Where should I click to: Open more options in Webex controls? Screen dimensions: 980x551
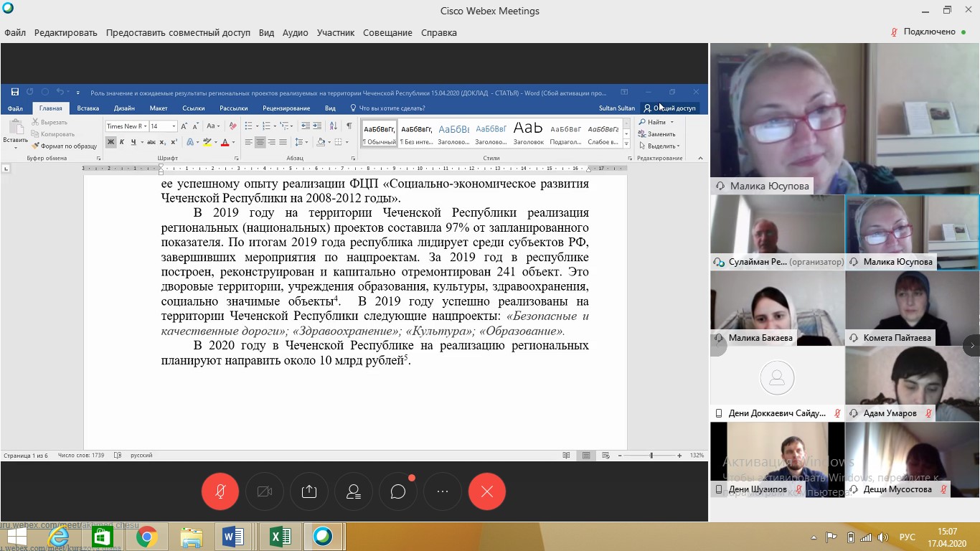443,491
